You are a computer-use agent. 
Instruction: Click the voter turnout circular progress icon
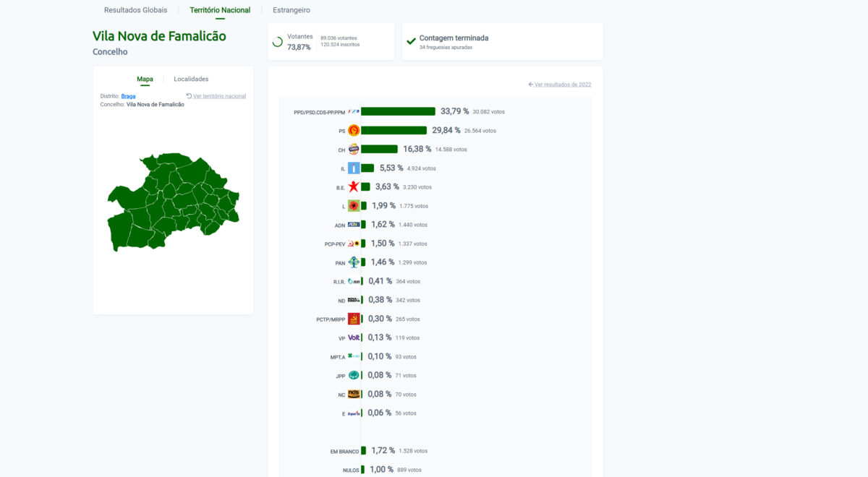pyautogui.click(x=277, y=42)
